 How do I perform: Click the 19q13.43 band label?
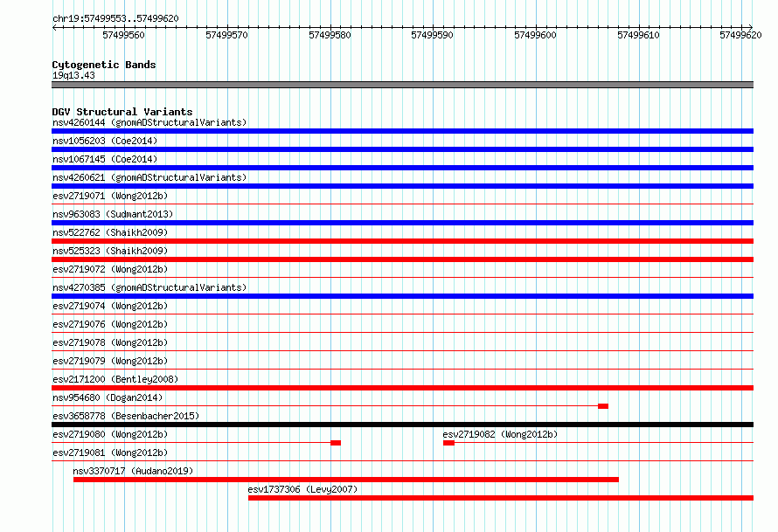click(x=73, y=75)
